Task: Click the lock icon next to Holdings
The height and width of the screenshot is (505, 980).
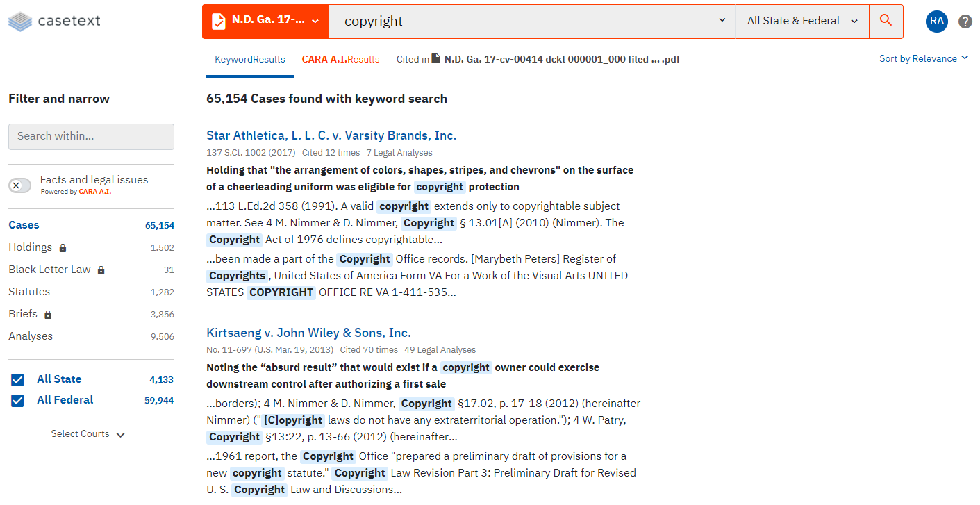Action: 63,248
